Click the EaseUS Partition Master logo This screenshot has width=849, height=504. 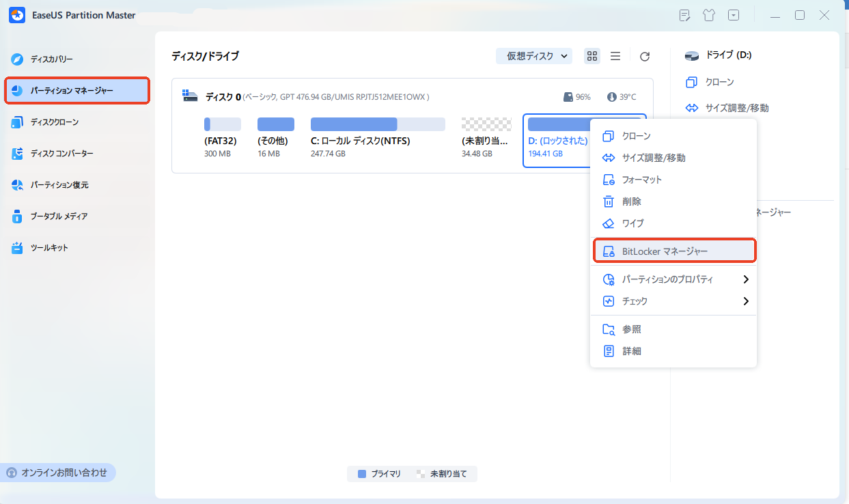point(17,15)
